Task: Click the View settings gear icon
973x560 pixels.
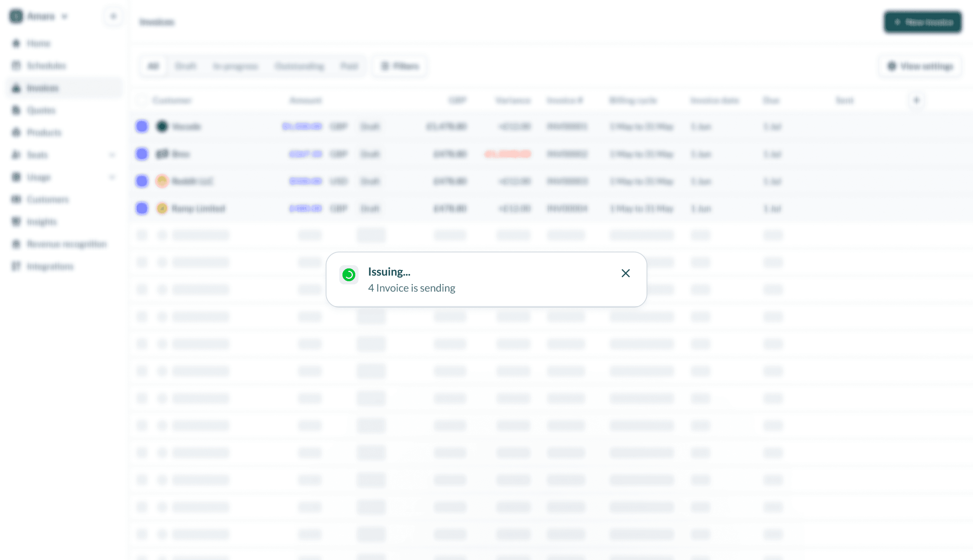Action: click(x=892, y=66)
